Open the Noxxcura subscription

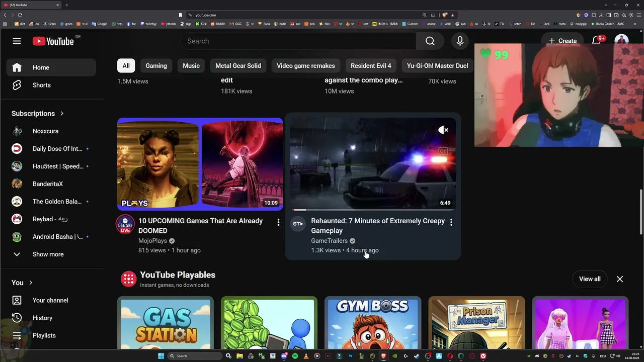51,131
